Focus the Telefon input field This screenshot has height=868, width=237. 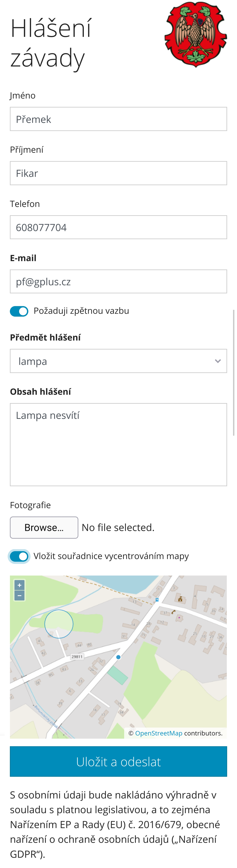(x=118, y=227)
